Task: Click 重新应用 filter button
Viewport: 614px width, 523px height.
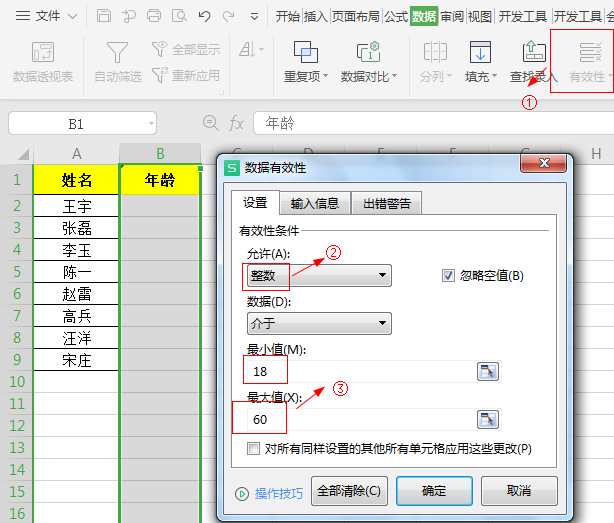Action: [x=186, y=76]
